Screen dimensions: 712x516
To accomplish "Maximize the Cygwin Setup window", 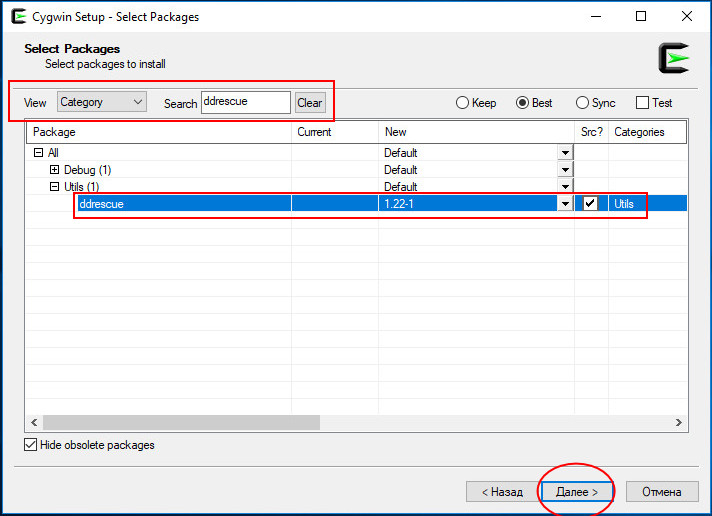I will [641, 16].
